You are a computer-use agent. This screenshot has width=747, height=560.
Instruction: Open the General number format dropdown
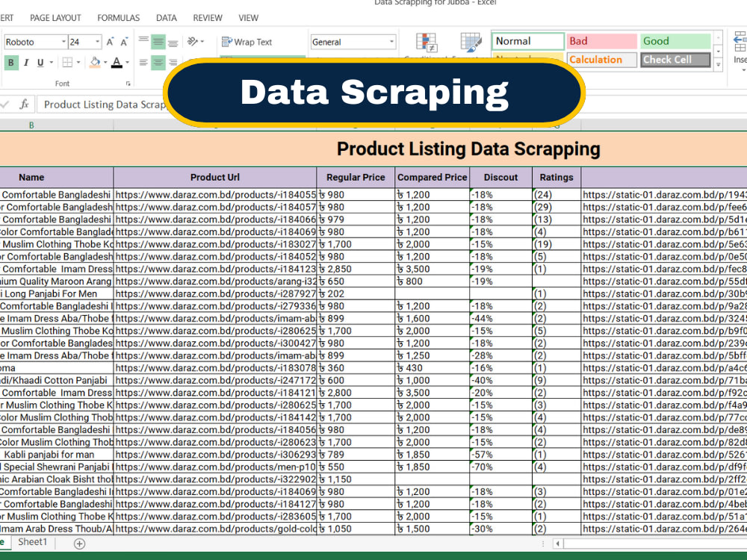point(391,42)
